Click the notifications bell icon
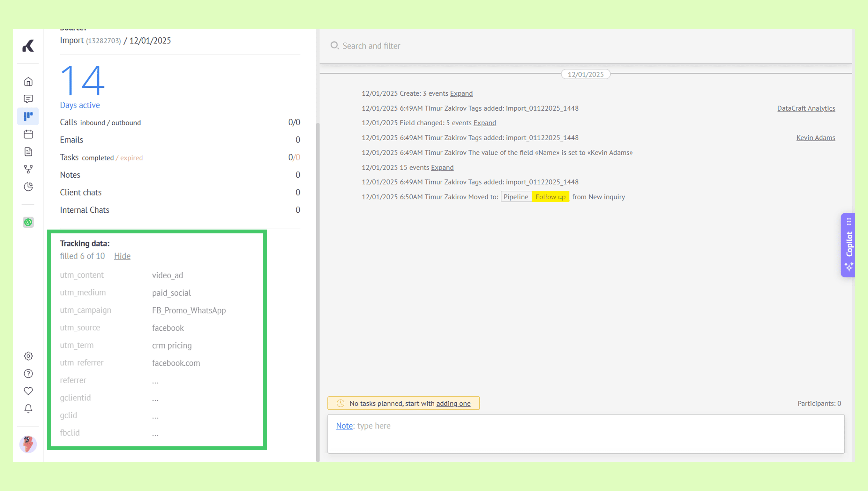868x491 pixels. tap(28, 409)
